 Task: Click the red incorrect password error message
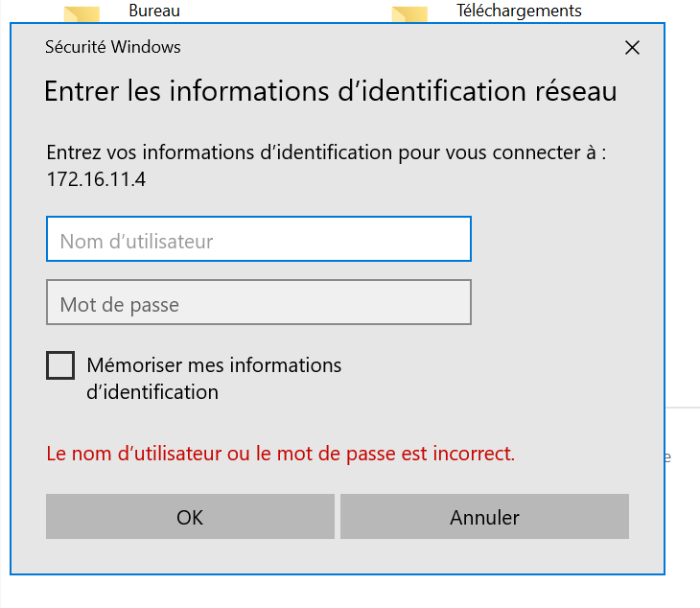tap(281, 454)
